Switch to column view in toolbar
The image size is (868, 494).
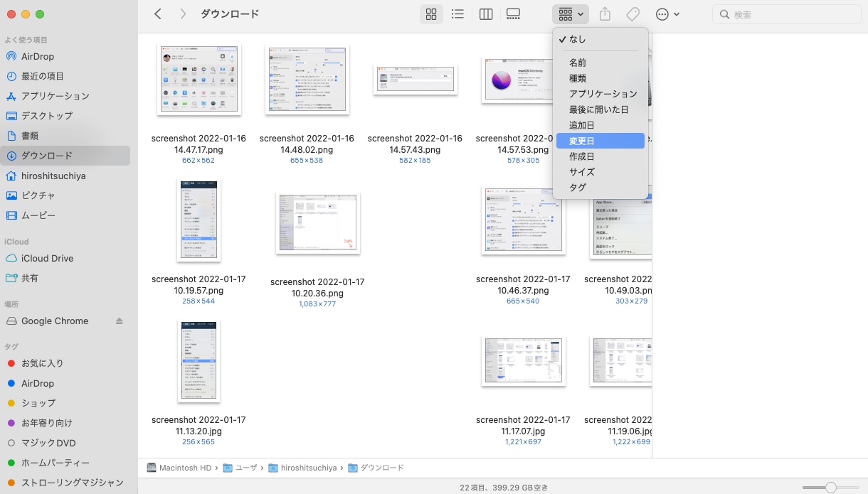tap(486, 14)
